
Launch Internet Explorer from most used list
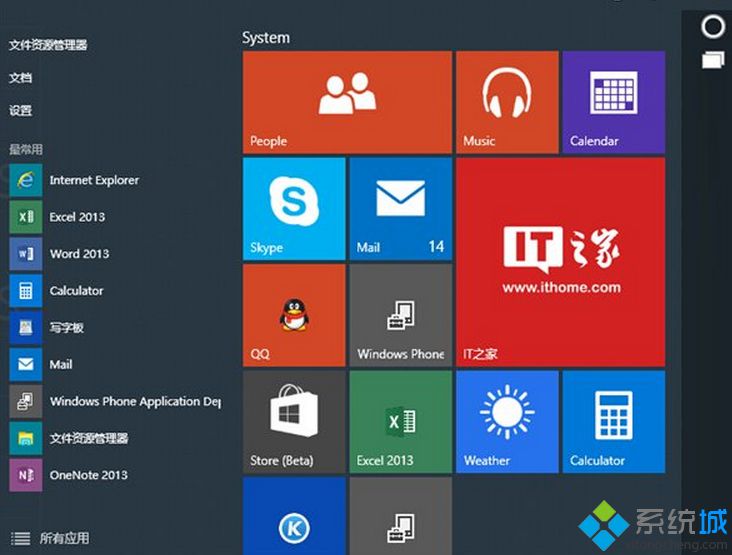pyautogui.click(x=75, y=180)
